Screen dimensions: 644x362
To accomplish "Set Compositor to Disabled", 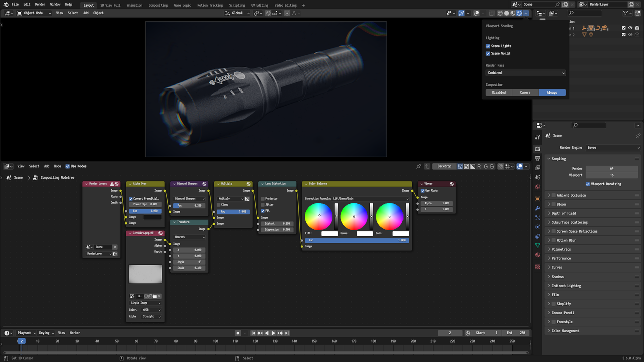I will tap(499, 93).
